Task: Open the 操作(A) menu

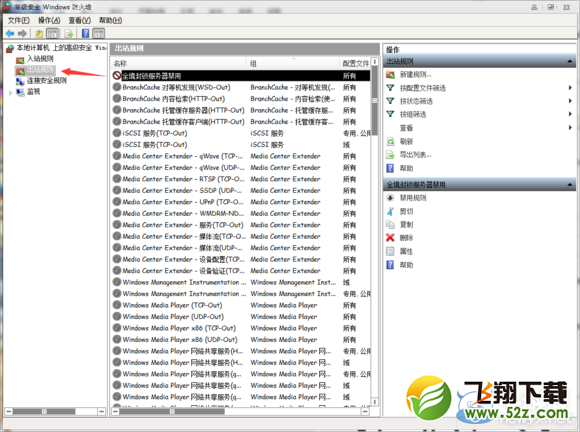Action: point(49,20)
